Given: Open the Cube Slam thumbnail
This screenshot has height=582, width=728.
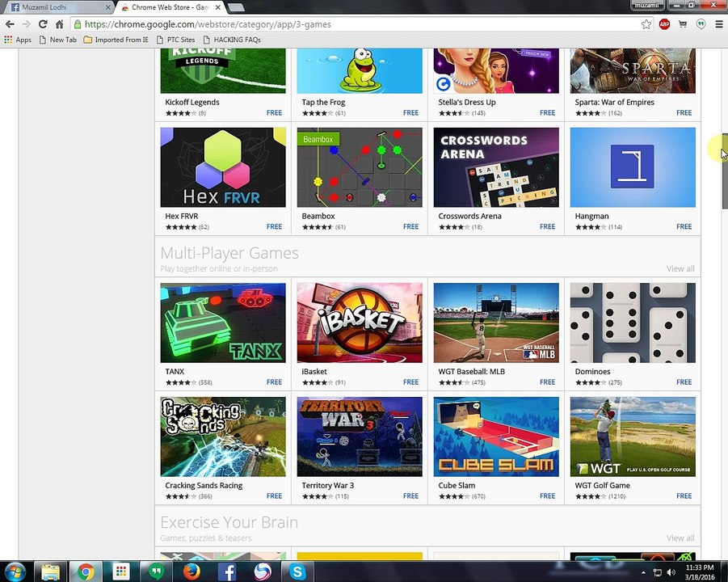Looking at the screenshot, I should click(496, 436).
